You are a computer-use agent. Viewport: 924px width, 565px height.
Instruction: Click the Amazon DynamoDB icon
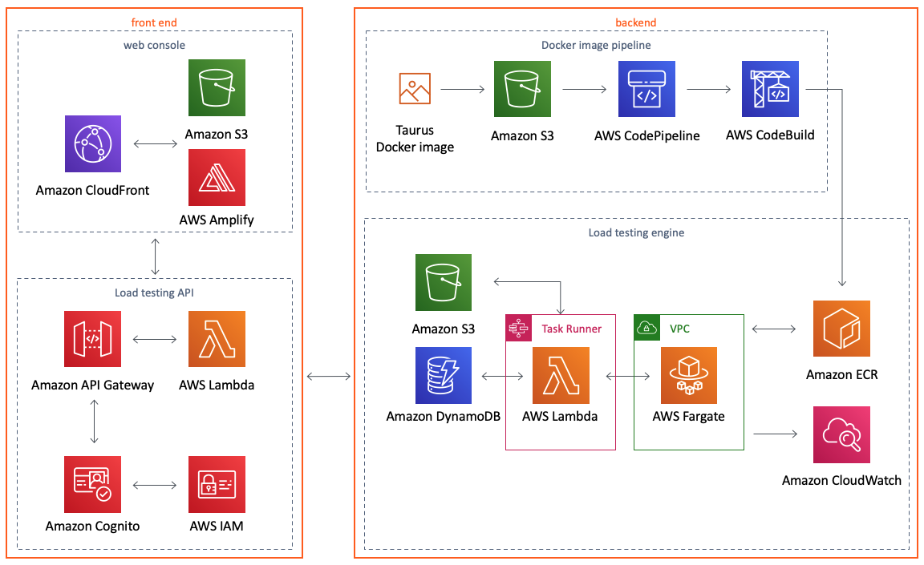(x=443, y=376)
